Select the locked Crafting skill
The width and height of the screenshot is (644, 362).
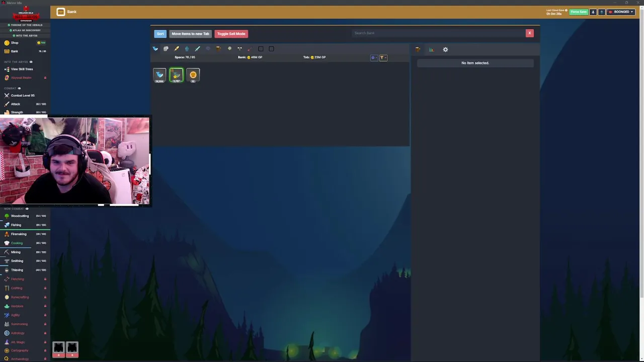tap(24, 288)
